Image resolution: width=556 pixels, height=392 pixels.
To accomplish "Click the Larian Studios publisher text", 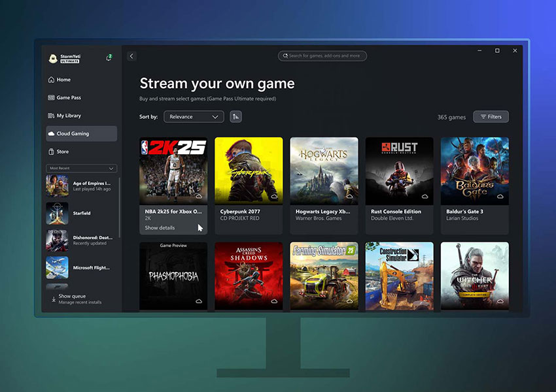I will pyautogui.click(x=462, y=218).
